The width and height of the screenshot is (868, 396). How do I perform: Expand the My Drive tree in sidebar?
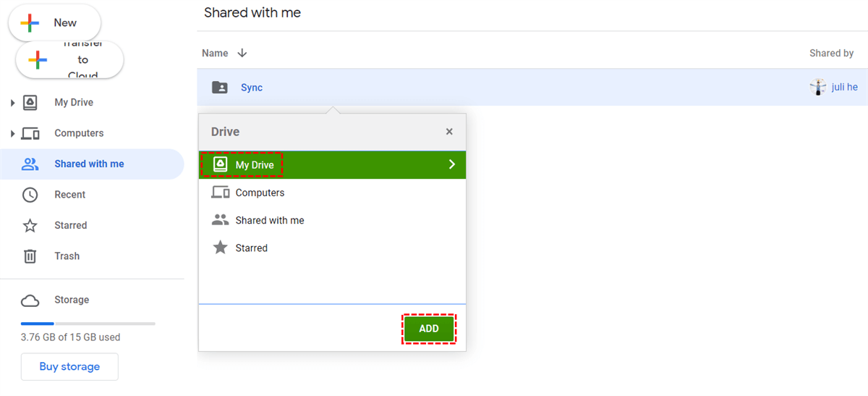coord(13,103)
